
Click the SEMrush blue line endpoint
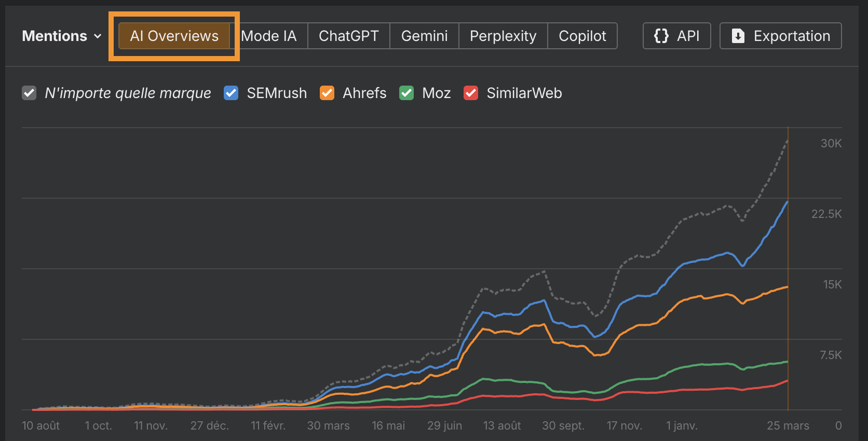pos(788,202)
